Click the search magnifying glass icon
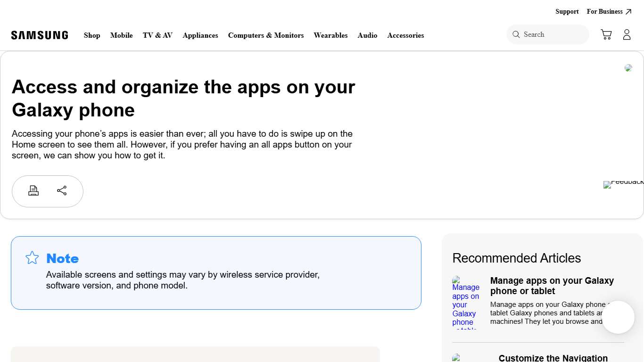The width and height of the screenshot is (644, 362). tap(516, 34)
